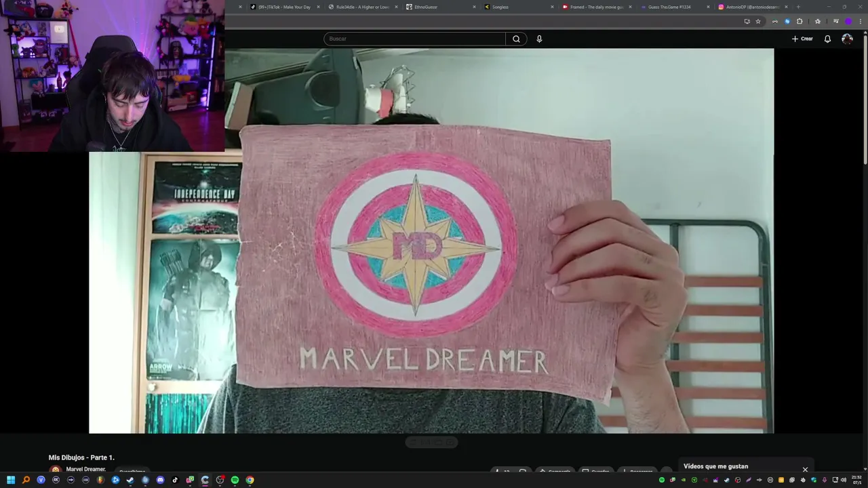Click the Spotify icon in the system tray
The height and width of the screenshot is (488, 868).
[x=662, y=480]
